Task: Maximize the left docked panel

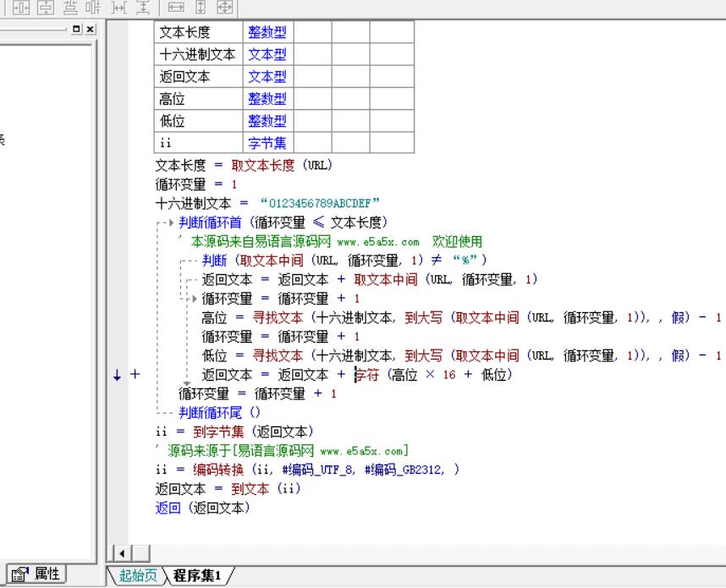Action: (x=76, y=29)
